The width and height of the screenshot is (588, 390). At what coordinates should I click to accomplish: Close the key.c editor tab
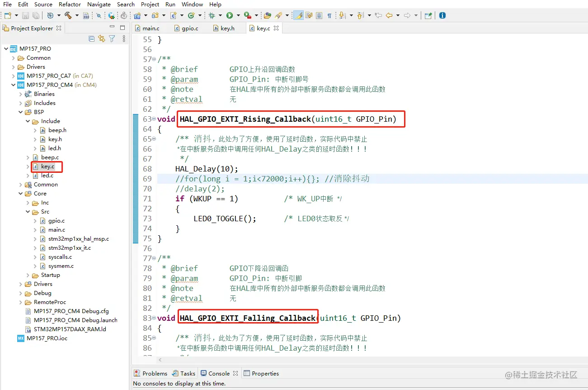click(x=276, y=28)
